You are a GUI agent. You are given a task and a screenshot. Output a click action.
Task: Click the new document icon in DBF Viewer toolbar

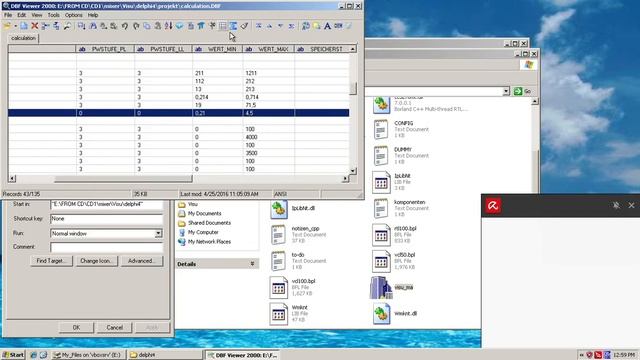coord(24,26)
